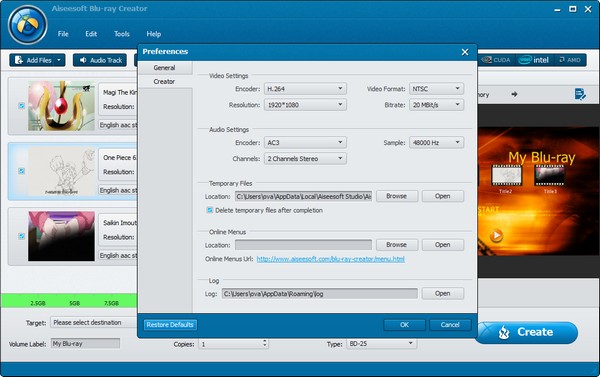This screenshot has width=600, height=377.
Task: Adjust the Copies stepper arrows
Action: coord(264,343)
